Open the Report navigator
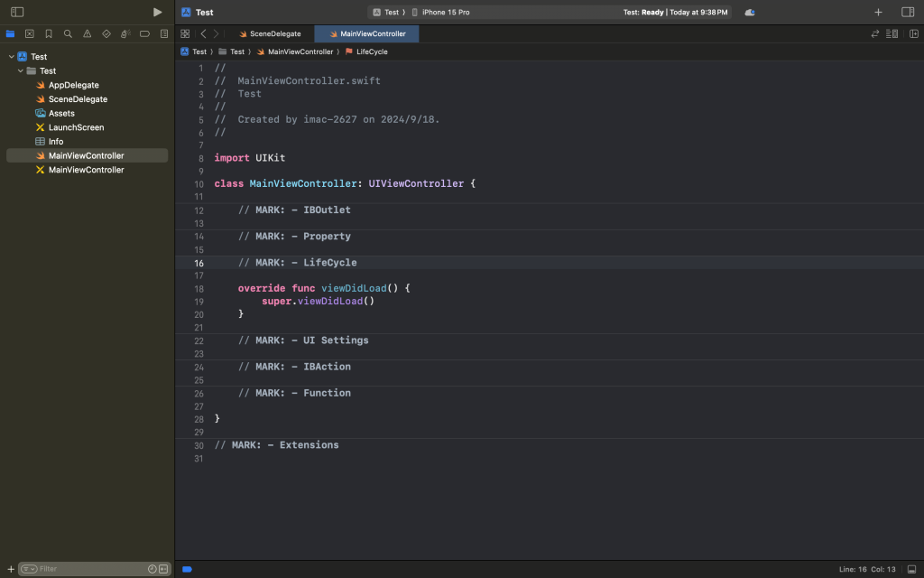 [x=164, y=33]
